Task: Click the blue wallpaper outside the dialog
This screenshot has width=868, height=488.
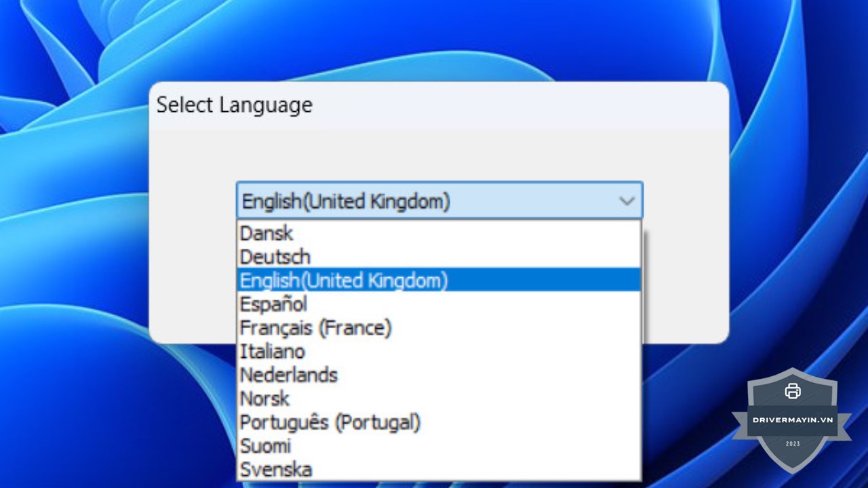Action: (x=81, y=271)
